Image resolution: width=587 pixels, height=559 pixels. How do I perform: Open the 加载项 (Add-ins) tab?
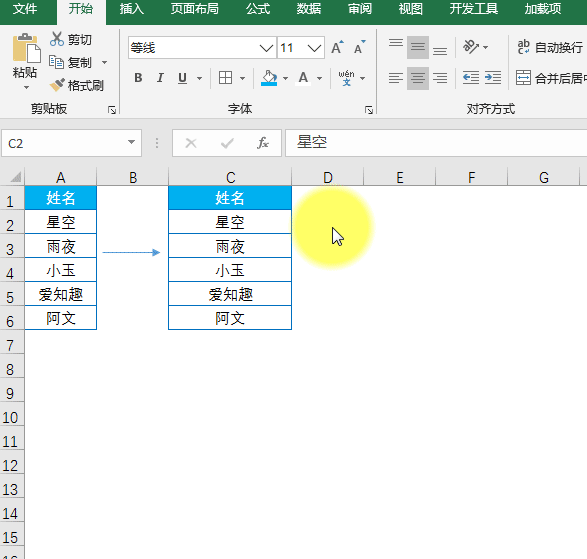(543, 9)
